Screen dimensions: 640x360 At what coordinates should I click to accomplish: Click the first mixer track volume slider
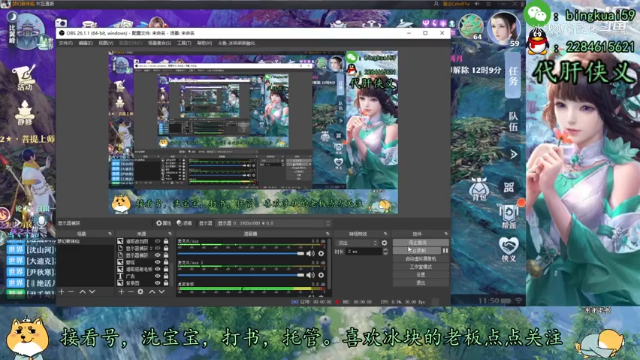click(x=241, y=253)
